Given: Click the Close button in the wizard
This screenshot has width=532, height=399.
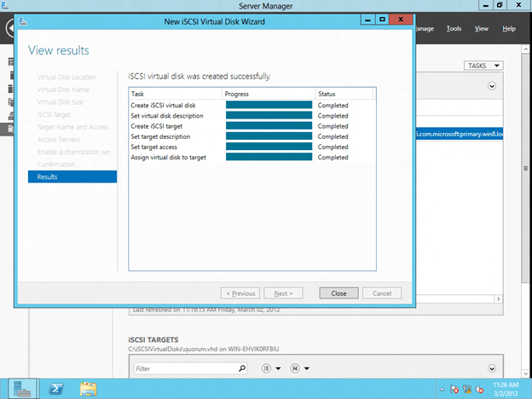Looking at the screenshot, I should click(338, 292).
